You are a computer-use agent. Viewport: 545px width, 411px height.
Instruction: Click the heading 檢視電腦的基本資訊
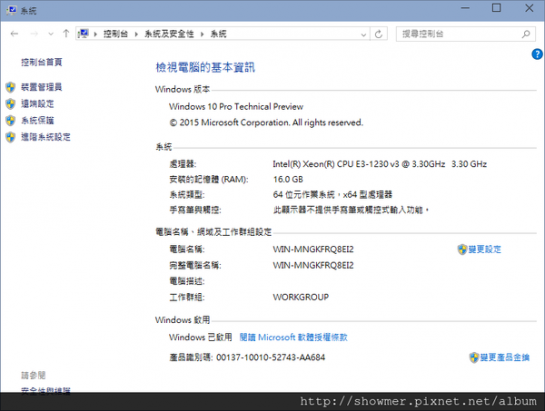coord(205,67)
